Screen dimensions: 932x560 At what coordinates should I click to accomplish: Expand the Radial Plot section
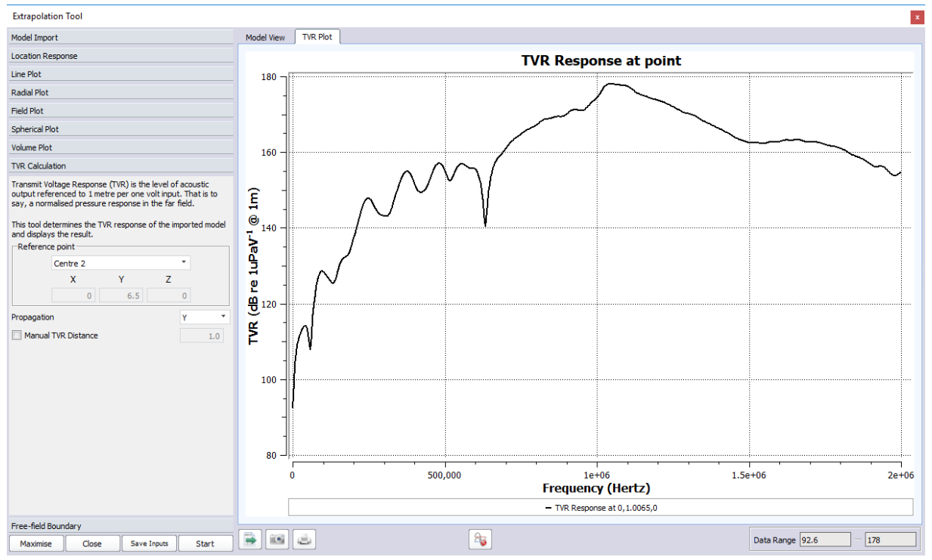(121, 92)
